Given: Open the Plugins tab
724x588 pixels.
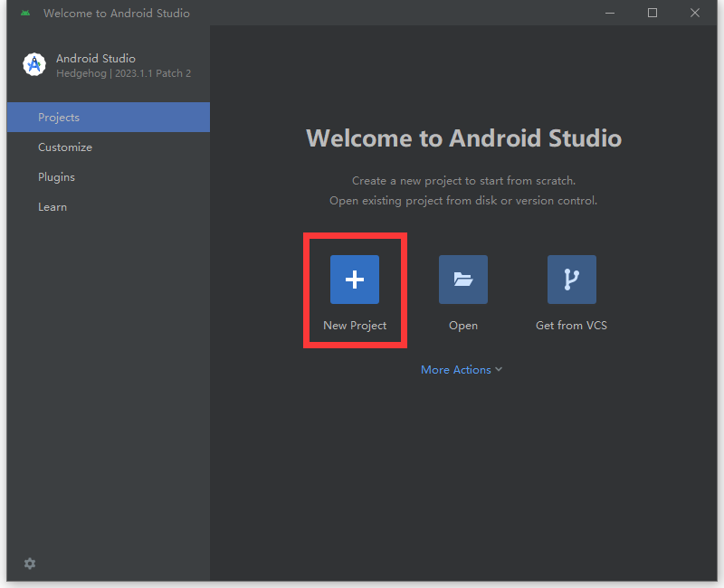Looking at the screenshot, I should click(x=109, y=177).
